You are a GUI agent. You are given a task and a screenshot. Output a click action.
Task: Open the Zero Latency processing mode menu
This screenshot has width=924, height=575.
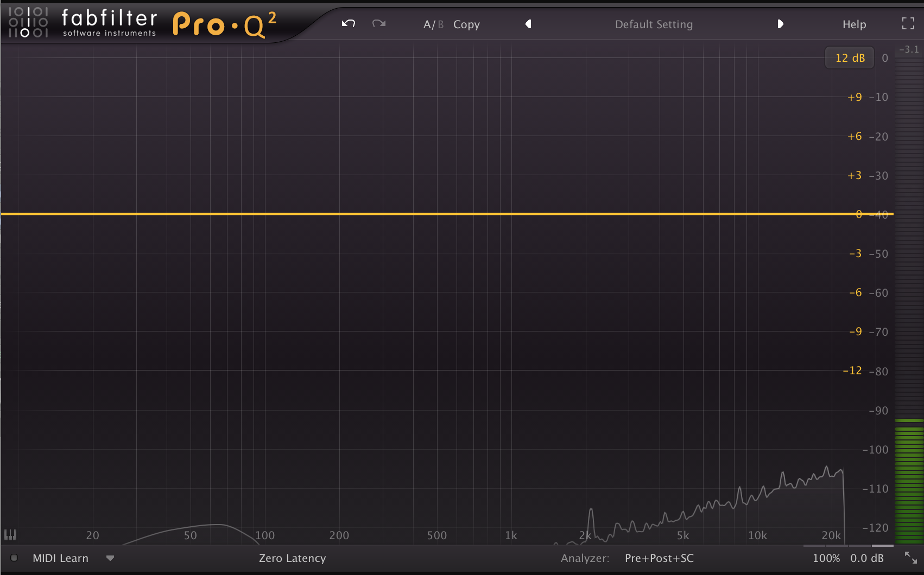coord(292,558)
